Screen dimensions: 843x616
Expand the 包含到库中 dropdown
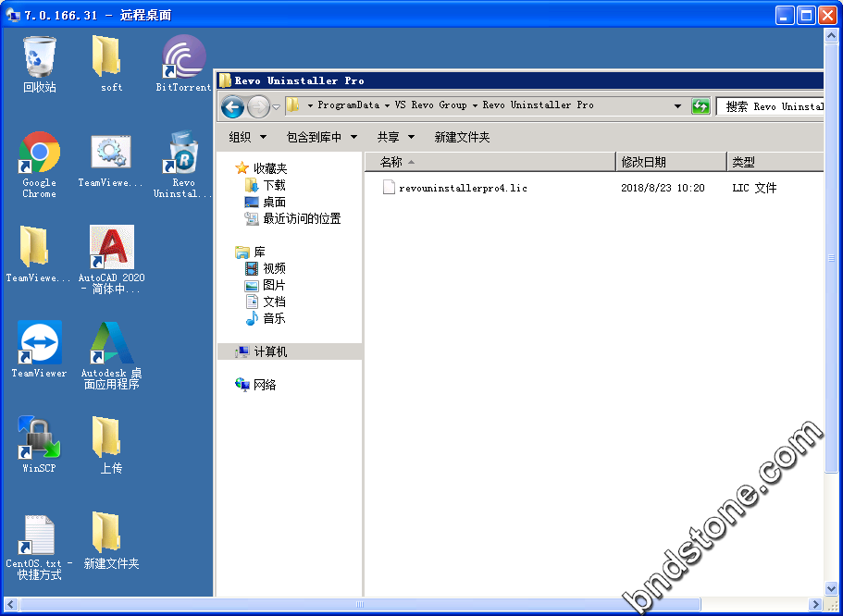pos(321,137)
